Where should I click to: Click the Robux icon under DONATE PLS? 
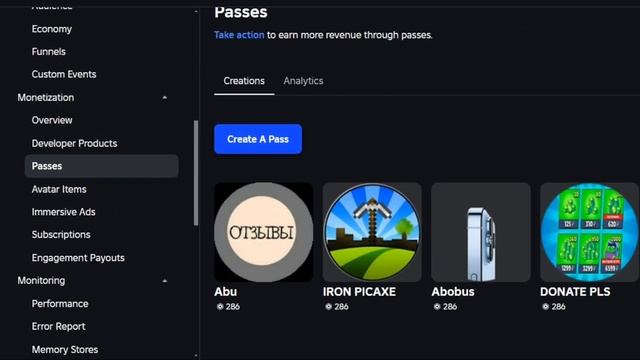[x=546, y=307]
